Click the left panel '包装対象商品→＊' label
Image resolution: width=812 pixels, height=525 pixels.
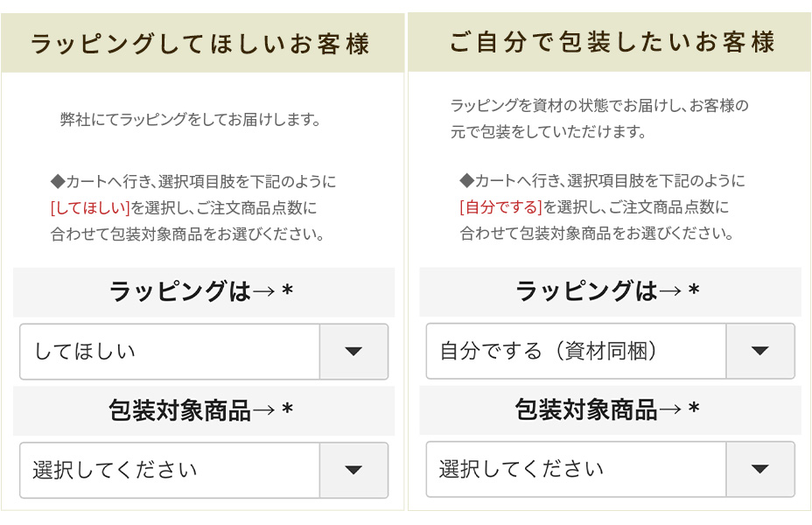point(202,410)
